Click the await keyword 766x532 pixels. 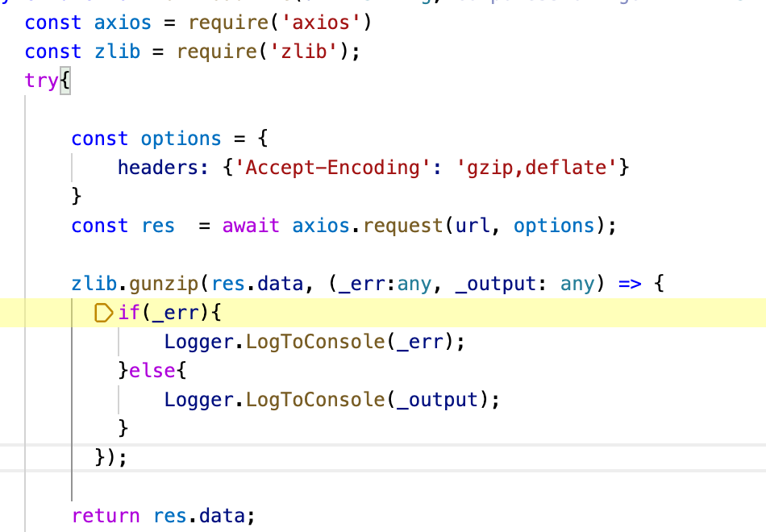tap(251, 226)
